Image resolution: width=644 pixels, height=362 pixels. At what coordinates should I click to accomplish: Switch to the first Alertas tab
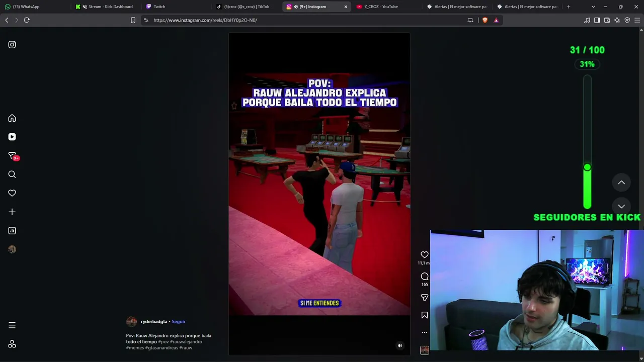(457, 7)
